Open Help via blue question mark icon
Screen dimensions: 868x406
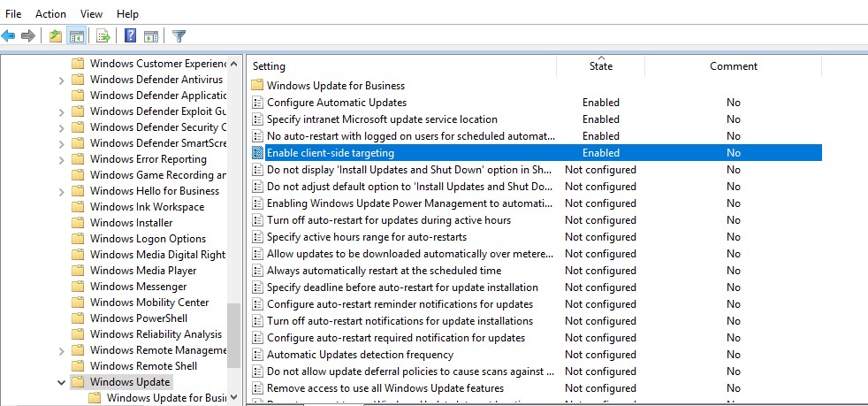(x=130, y=36)
